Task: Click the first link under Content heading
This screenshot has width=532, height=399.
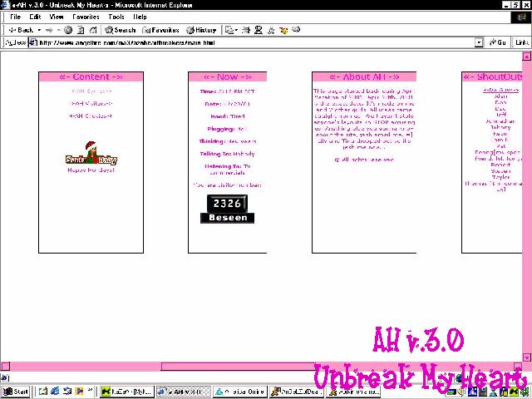Action: tap(91, 91)
